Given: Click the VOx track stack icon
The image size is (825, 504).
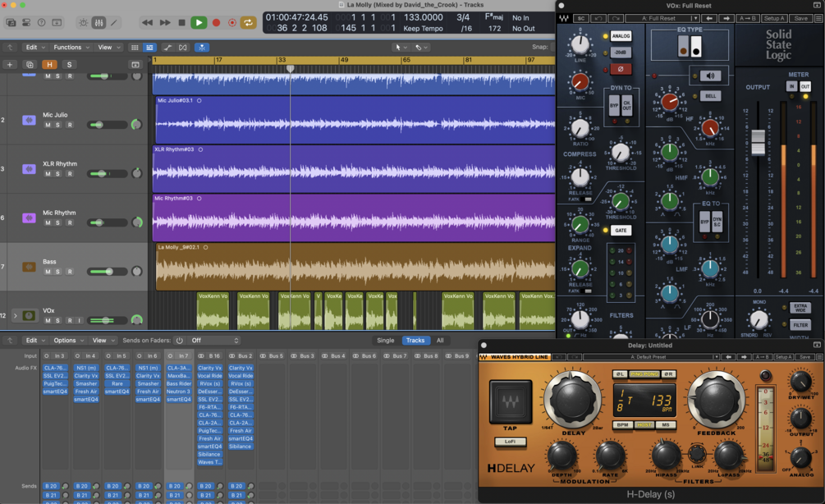Looking at the screenshot, I should [x=29, y=316].
